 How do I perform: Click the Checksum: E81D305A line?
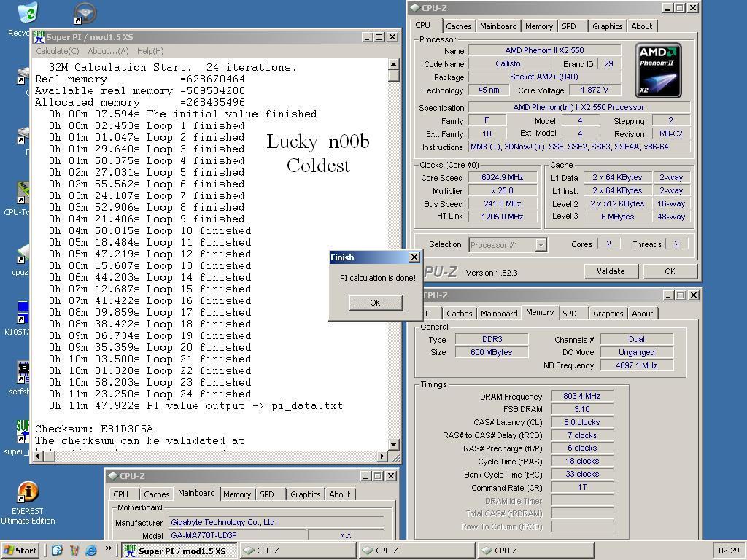coord(94,429)
